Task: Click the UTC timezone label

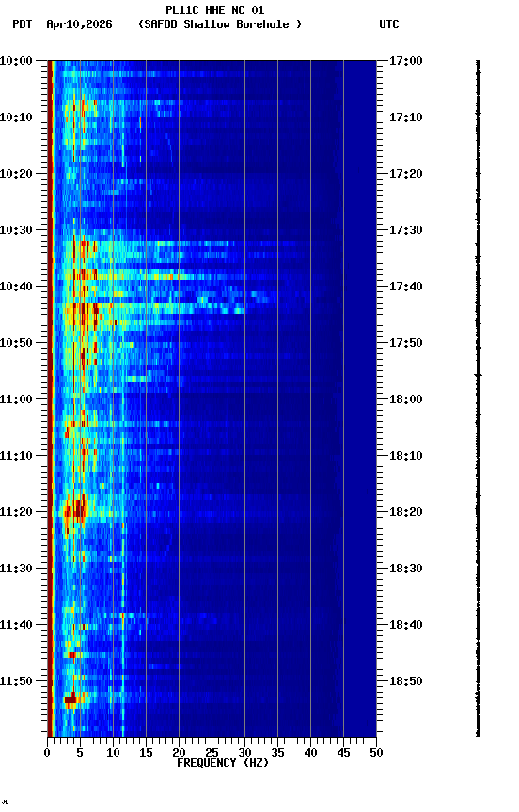Action: 389,24
